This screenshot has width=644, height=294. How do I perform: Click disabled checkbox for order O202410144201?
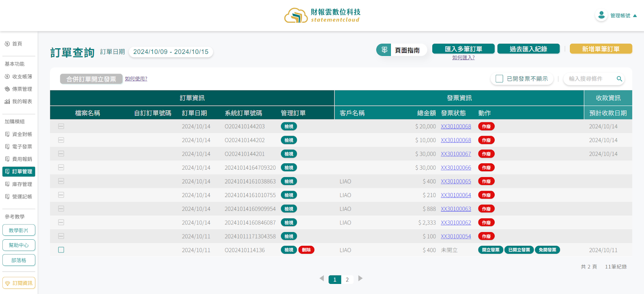point(61,154)
